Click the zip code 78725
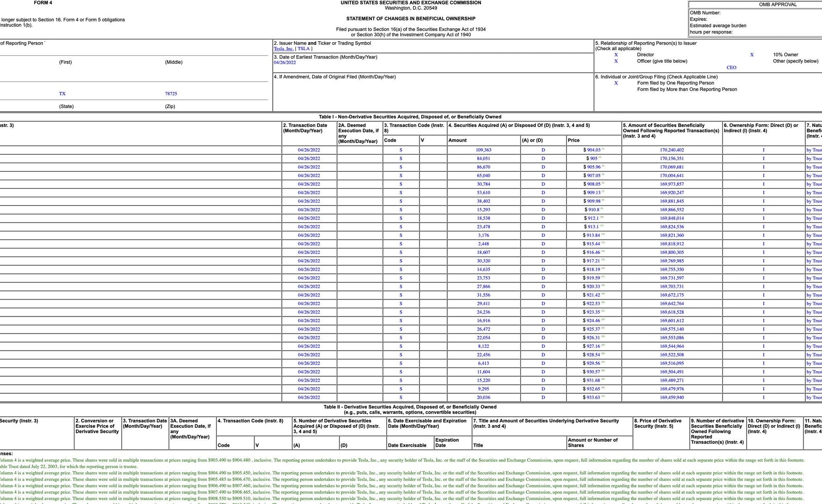This screenshot has width=822, height=504. point(171,94)
